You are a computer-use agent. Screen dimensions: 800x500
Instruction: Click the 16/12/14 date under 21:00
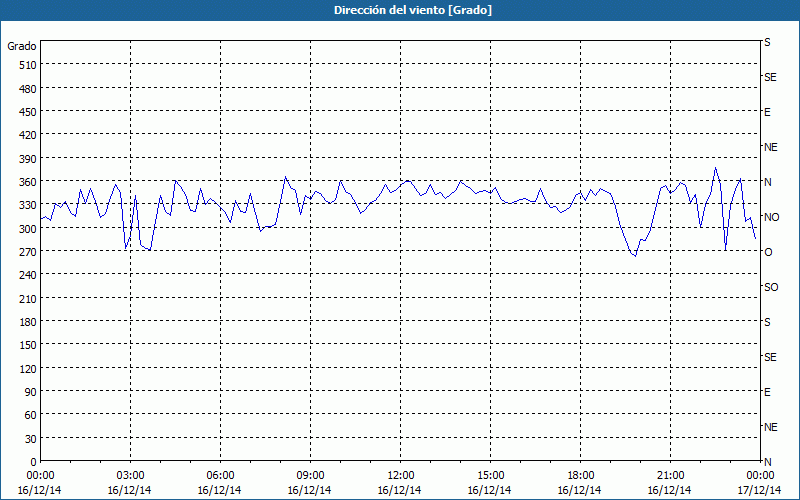click(x=669, y=490)
